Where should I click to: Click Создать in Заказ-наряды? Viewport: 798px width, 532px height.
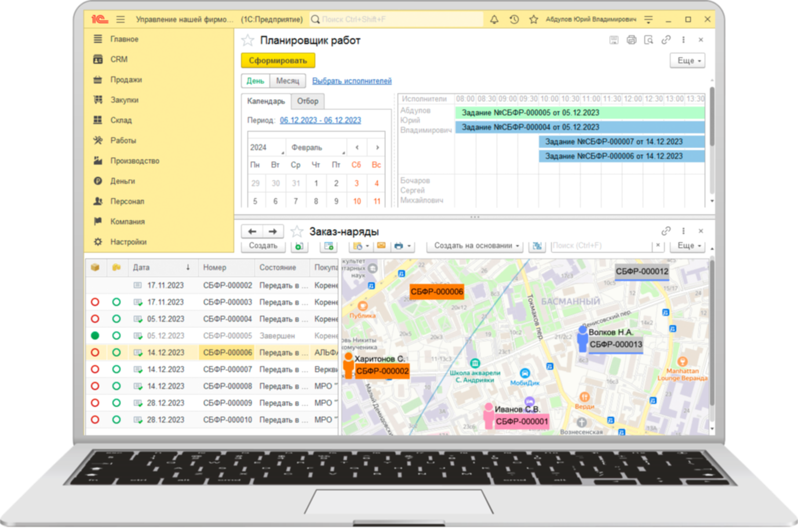click(x=263, y=246)
